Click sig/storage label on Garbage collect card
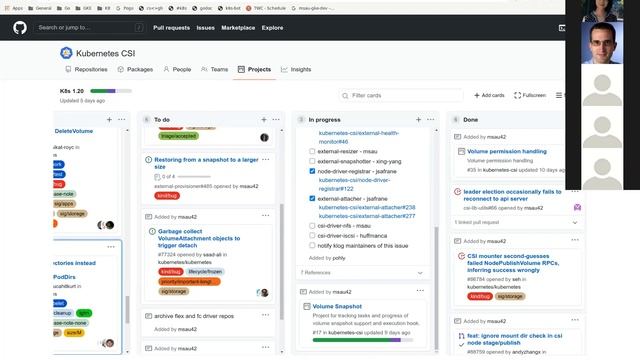Screen dimensions: 640x360 point(173,291)
